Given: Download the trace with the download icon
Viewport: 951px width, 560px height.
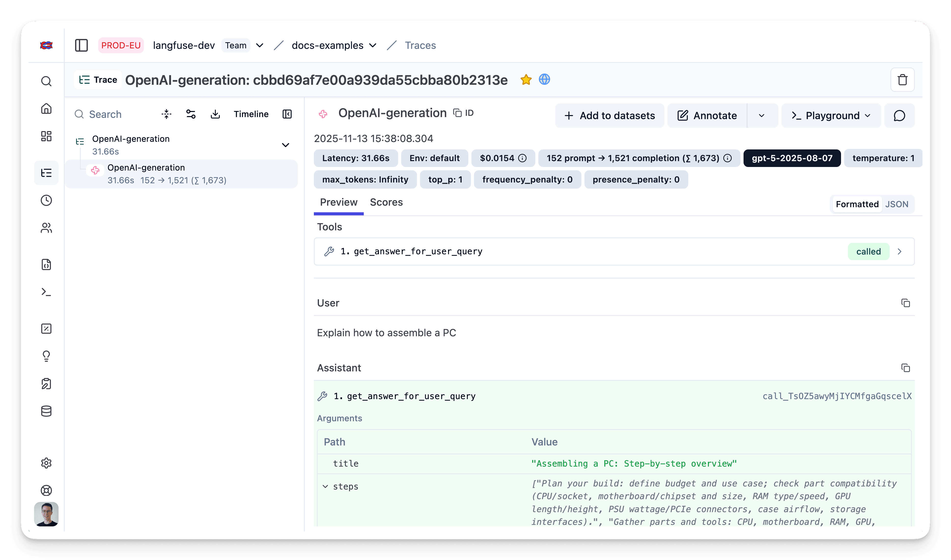Looking at the screenshot, I should [x=215, y=114].
